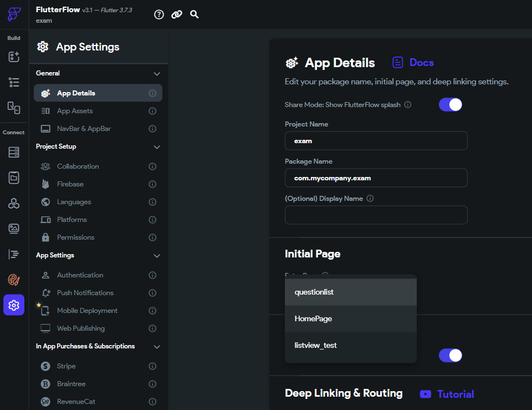Select listview_test from the page dropdown

click(x=350, y=346)
